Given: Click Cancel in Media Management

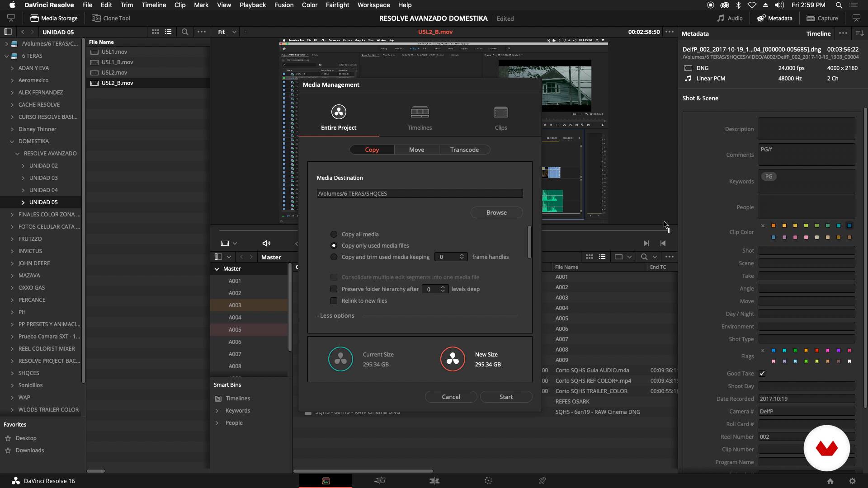Looking at the screenshot, I should (451, 397).
